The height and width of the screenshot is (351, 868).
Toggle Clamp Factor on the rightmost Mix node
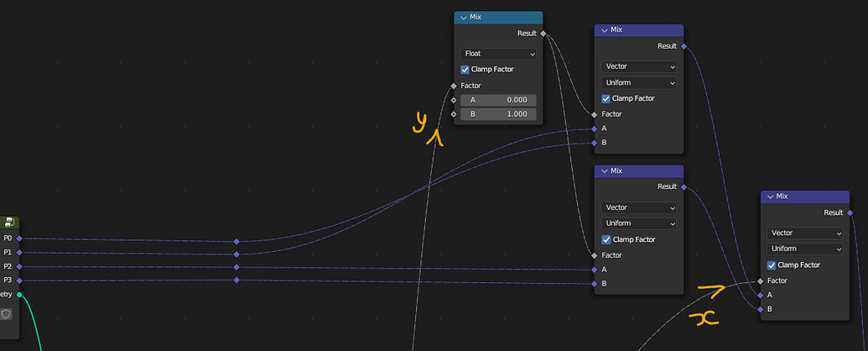coord(772,265)
